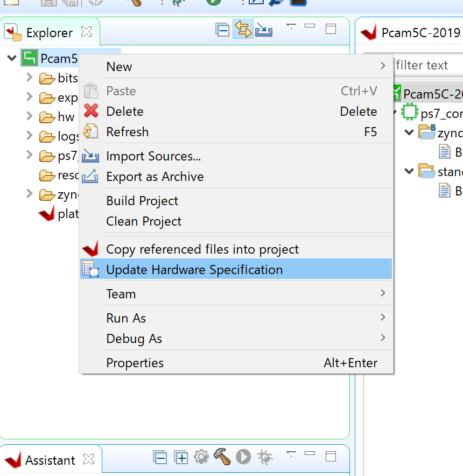Maximize the Explorer panel
The image size is (463, 476).
331,29
